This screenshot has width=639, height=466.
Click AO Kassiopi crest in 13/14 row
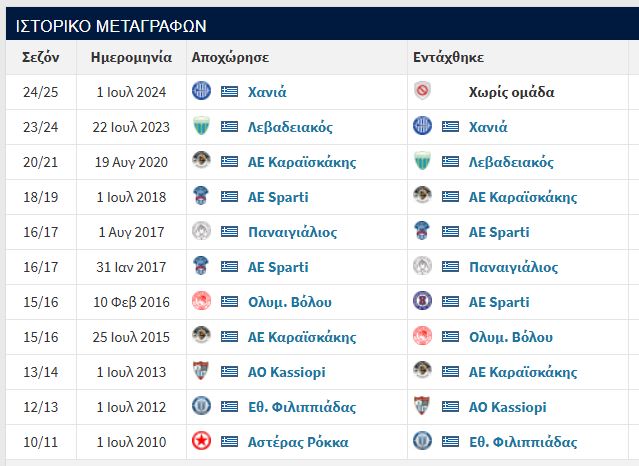201,371
